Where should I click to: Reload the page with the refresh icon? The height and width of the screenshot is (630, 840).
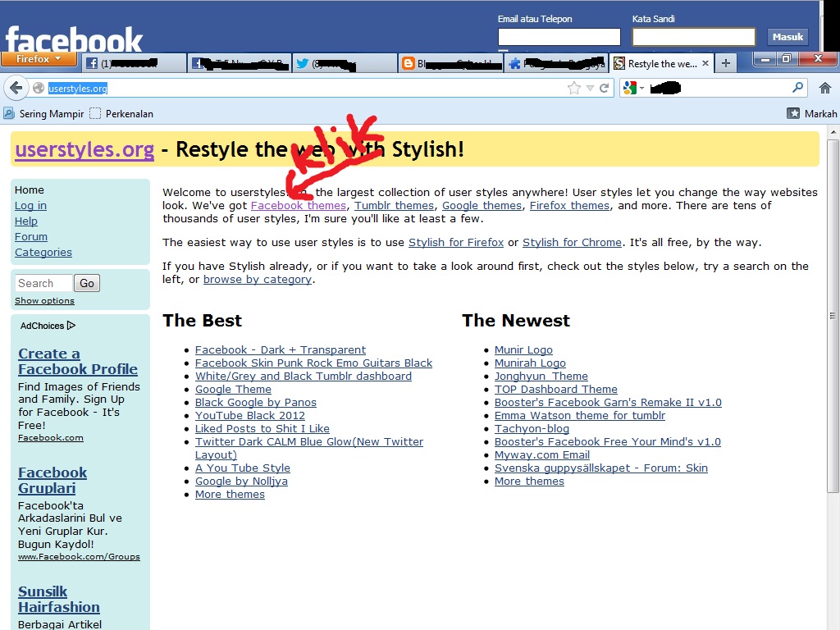605,88
